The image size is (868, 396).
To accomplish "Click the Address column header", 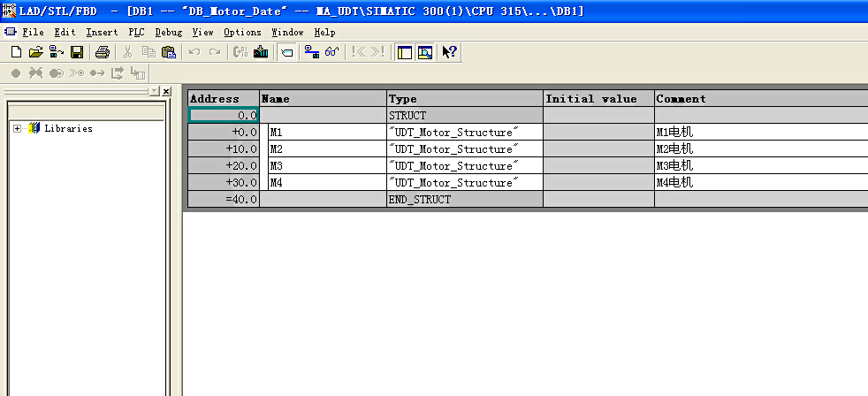I will (x=223, y=99).
